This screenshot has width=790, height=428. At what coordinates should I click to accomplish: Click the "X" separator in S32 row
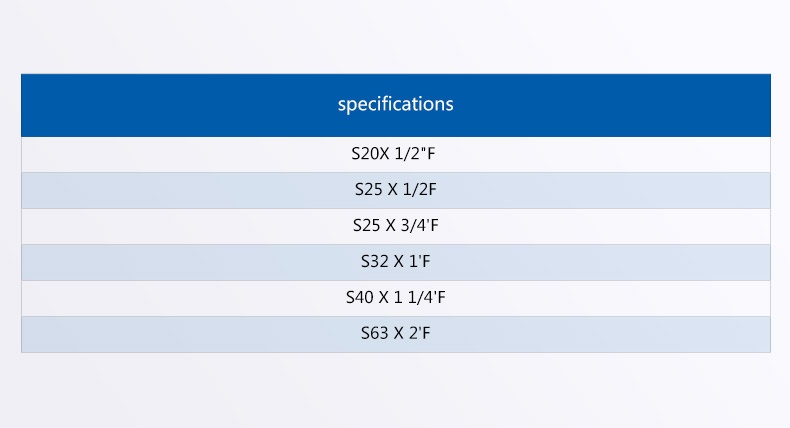(399, 262)
